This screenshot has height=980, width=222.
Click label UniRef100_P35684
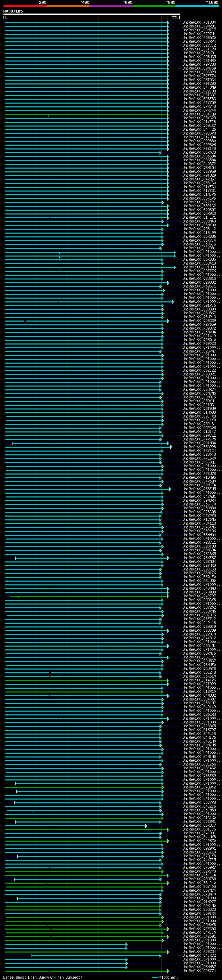[x=199, y=156]
